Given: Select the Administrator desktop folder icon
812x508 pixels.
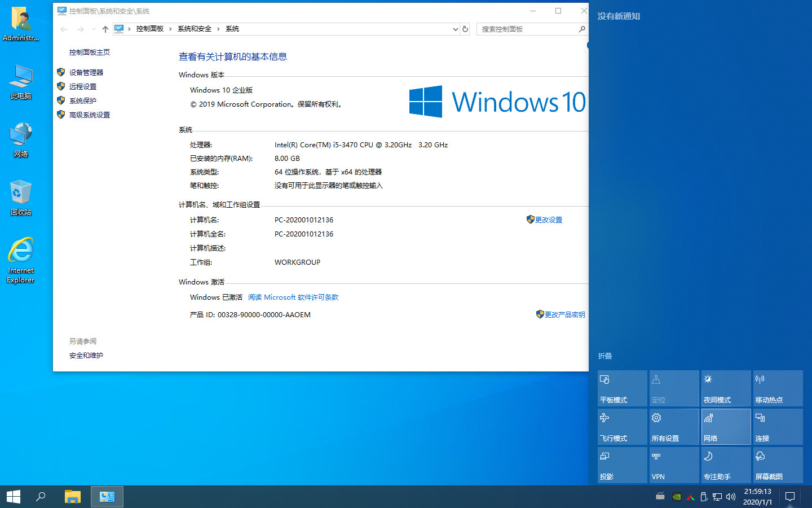Looking at the screenshot, I should pyautogui.click(x=21, y=24).
